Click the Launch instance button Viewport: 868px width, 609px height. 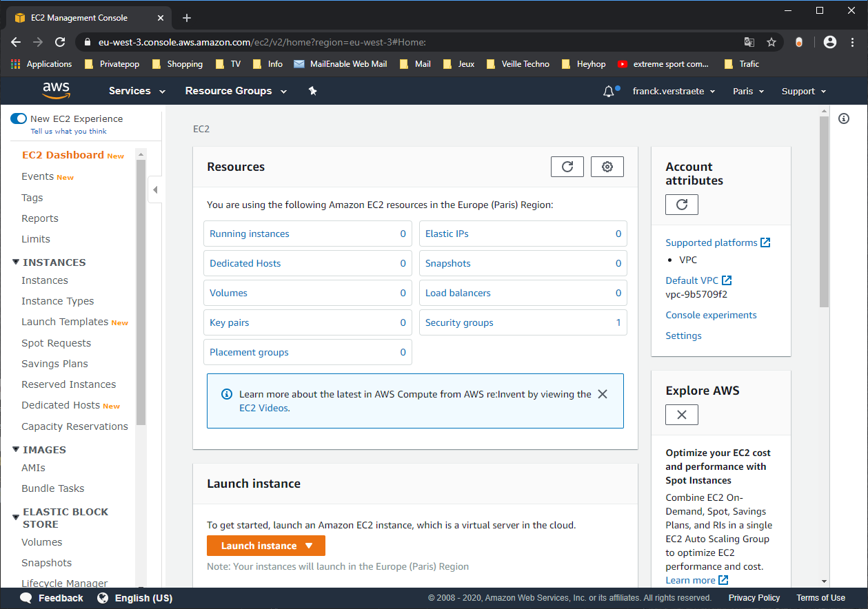pyautogui.click(x=266, y=546)
